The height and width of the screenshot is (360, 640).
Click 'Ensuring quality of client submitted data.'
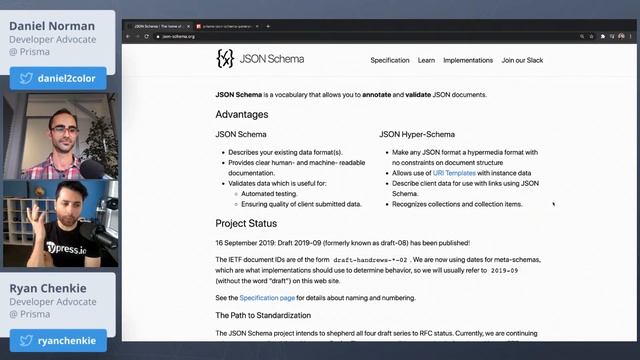301,204
